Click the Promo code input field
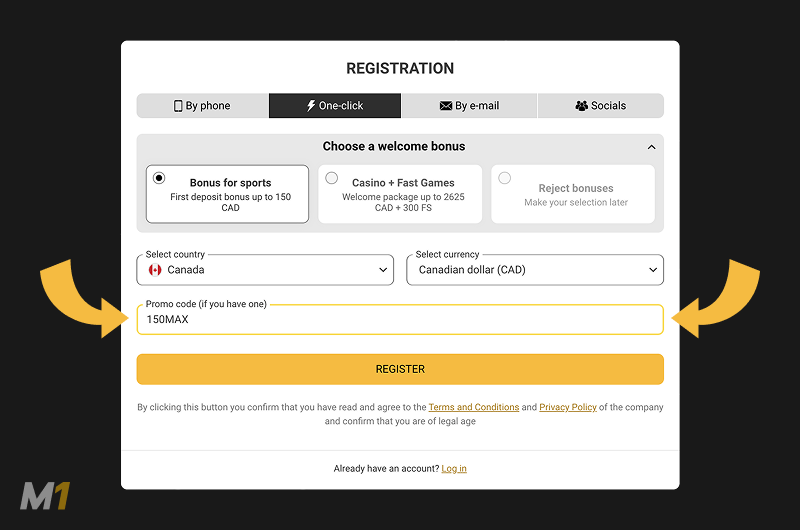This screenshot has height=530, width=800. pos(400,320)
